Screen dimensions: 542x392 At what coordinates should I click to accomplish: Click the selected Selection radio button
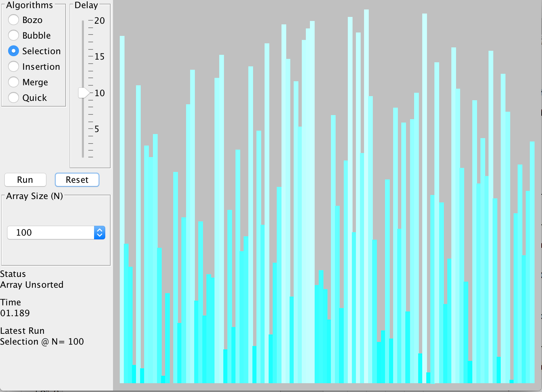(x=14, y=51)
